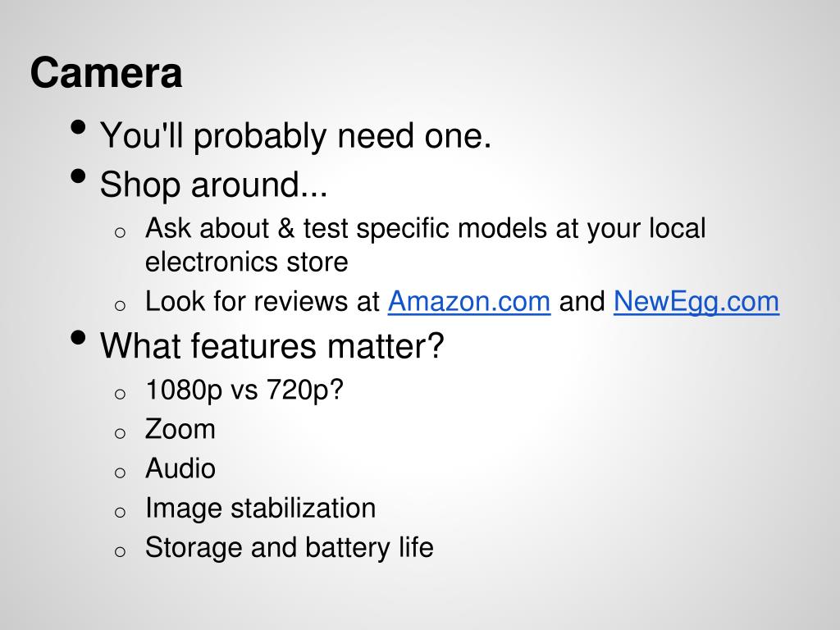Screen dimensions: 840x630
Task: Click the hollow bullet beside Audio
Action: tap(120, 472)
